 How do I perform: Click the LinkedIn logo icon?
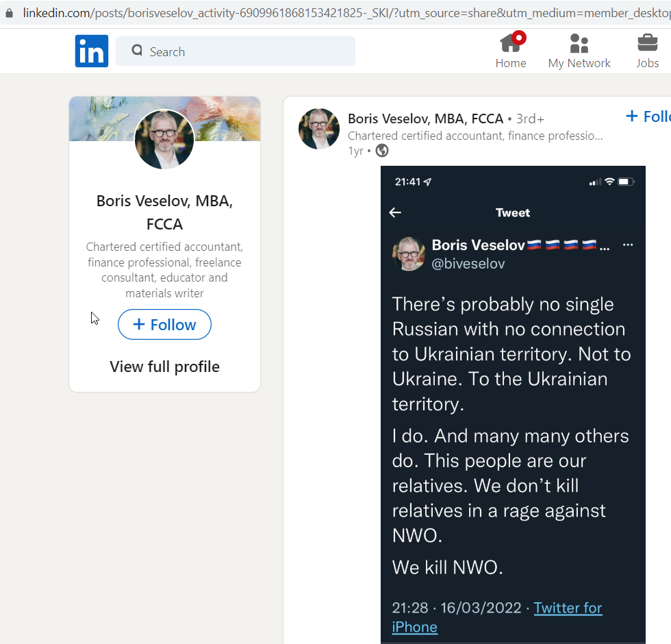91,51
